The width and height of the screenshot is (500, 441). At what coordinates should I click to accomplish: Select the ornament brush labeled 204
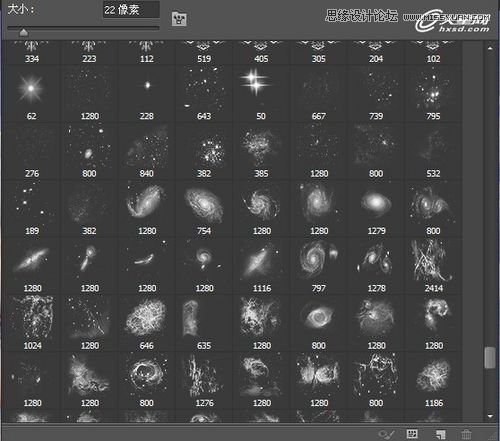[x=376, y=53]
